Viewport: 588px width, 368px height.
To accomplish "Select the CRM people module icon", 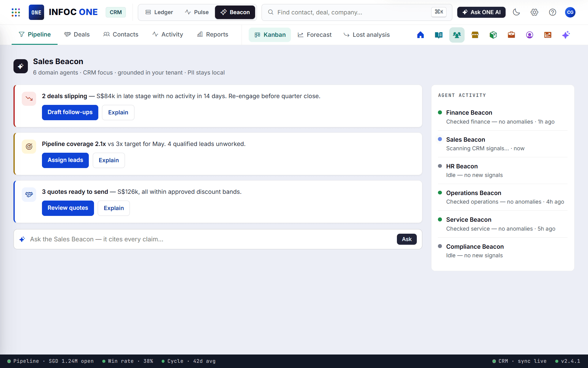I will coord(457,35).
